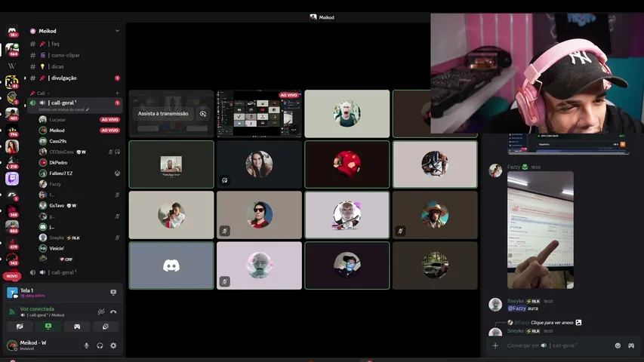Select tile with red cap avatar
Screen dimensions: 644x362
tap(347, 164)
